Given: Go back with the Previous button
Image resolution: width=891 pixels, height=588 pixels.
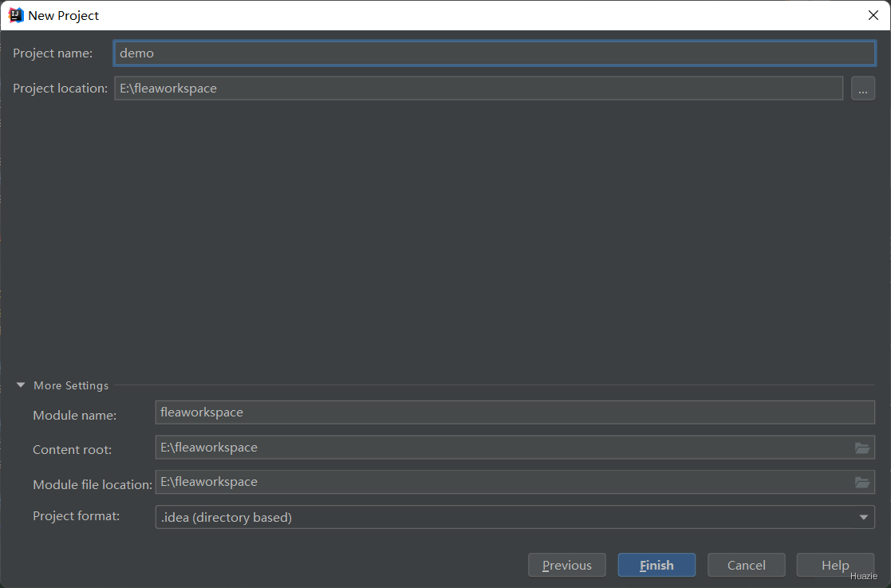Looking at the screenshot, I should (567, 566).
